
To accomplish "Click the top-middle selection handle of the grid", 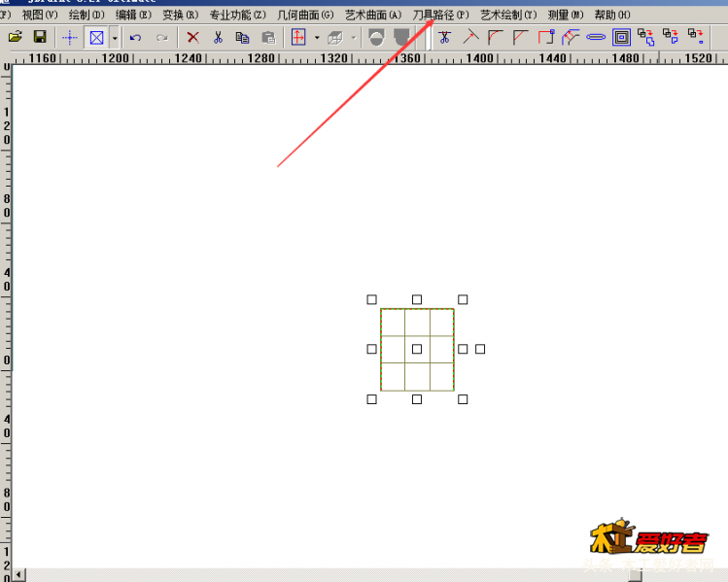I will (x=417, y=299).
